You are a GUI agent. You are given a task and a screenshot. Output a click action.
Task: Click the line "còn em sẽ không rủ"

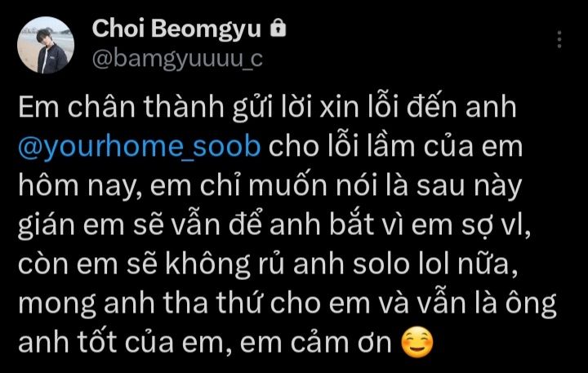(269, 264)
